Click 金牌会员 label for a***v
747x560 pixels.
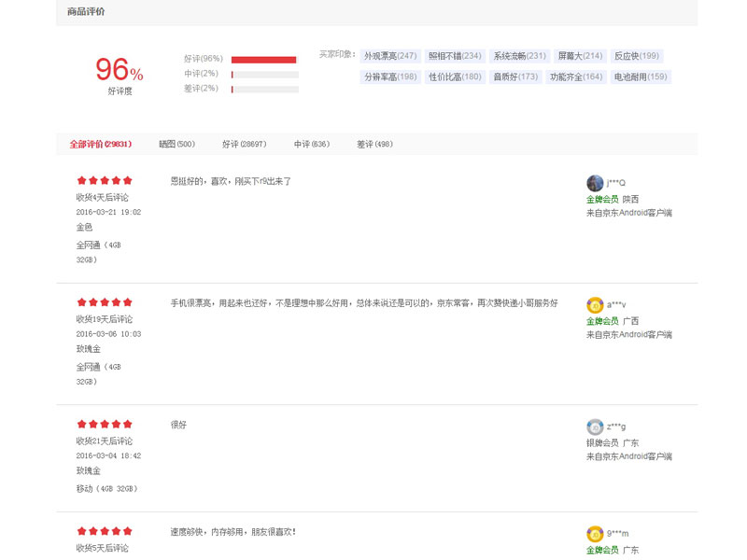click(602, 321)
